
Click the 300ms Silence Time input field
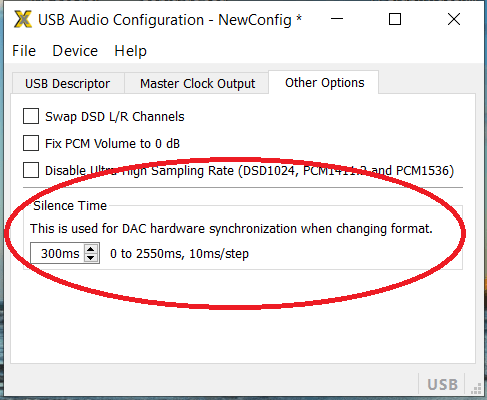58,253
